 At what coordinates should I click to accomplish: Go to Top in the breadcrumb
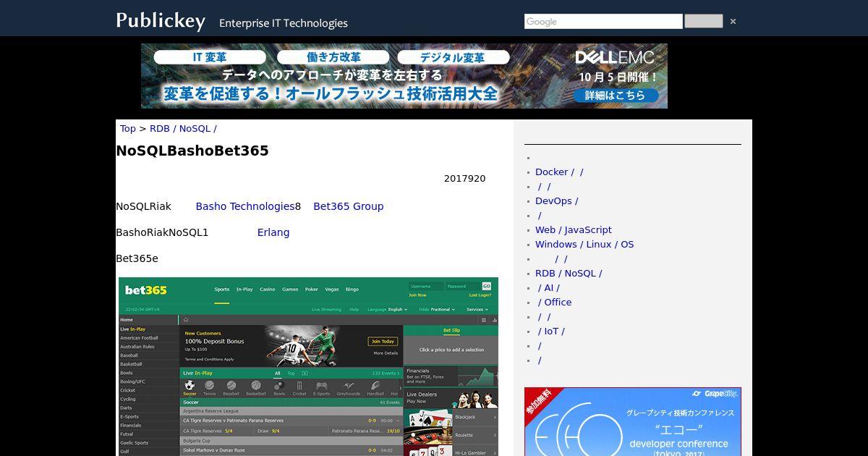click(x=128, y=129)
